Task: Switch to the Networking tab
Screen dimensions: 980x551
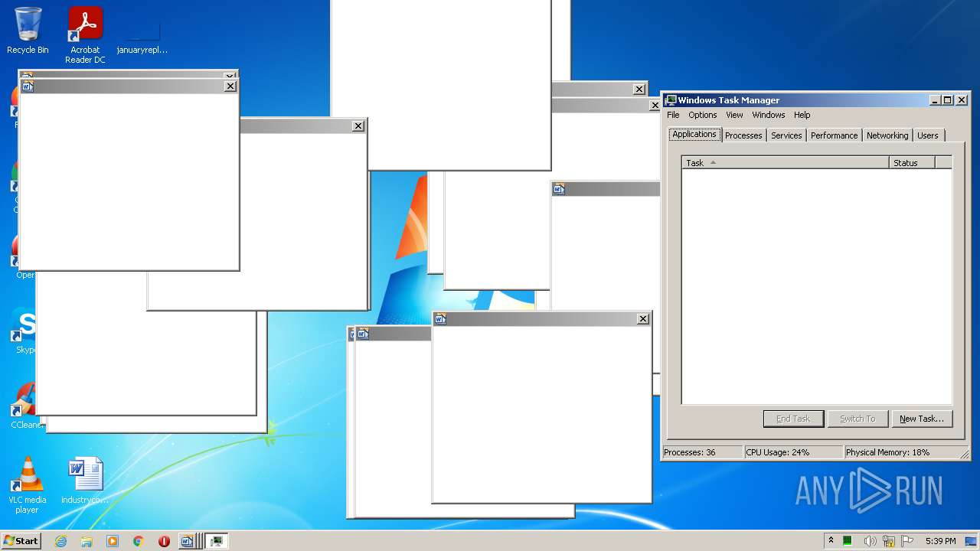Action: [887, 135]
